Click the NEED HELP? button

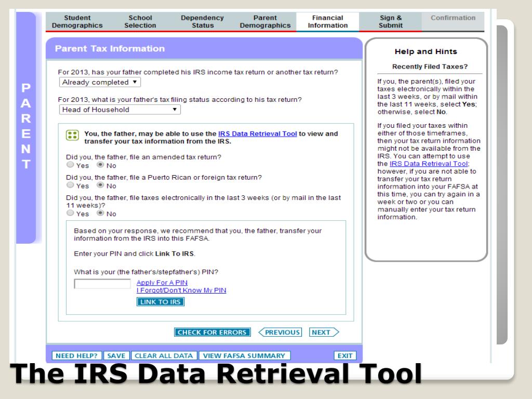pyautogui.click(x=77, y=355)
